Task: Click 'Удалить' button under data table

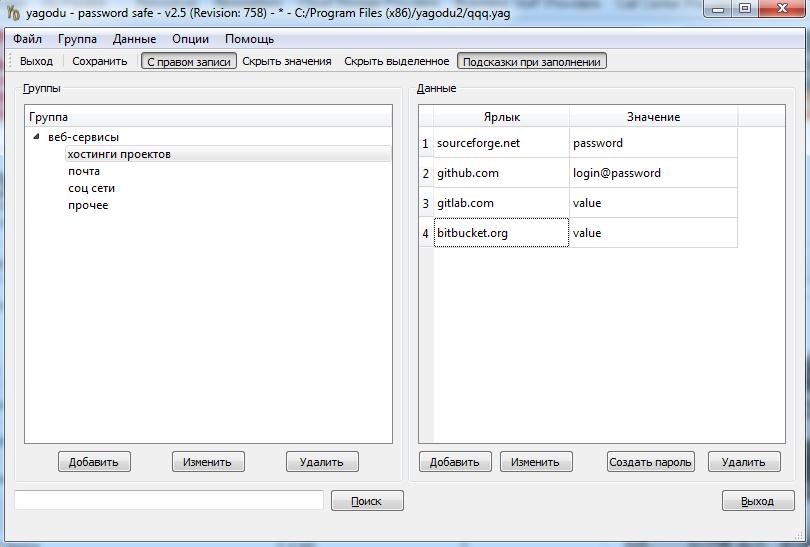Action: point(743,461)
